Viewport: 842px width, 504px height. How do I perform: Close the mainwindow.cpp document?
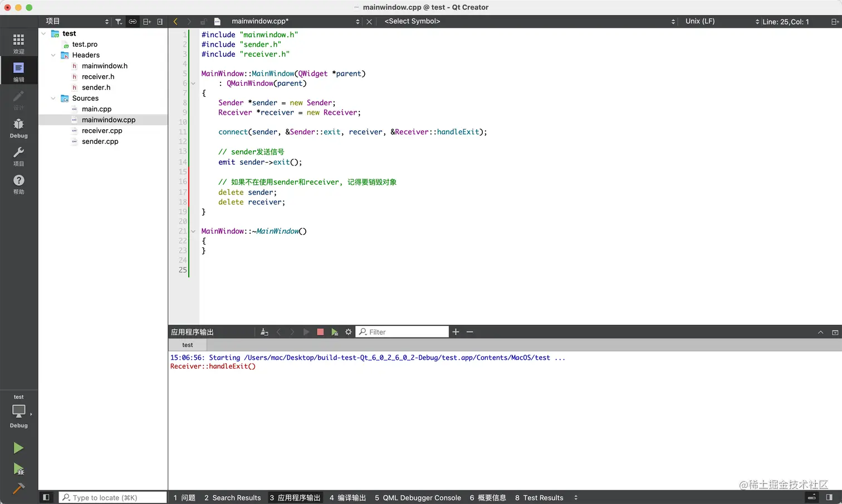369,22
